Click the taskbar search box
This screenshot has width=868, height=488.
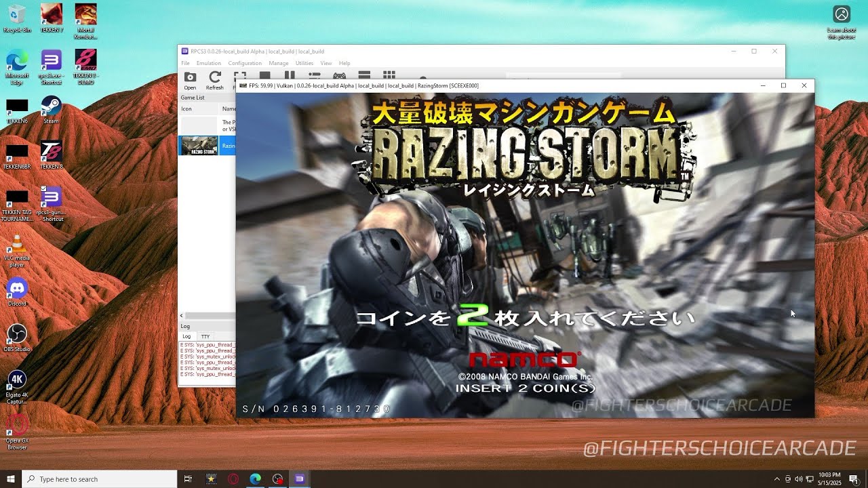(100, 479)
